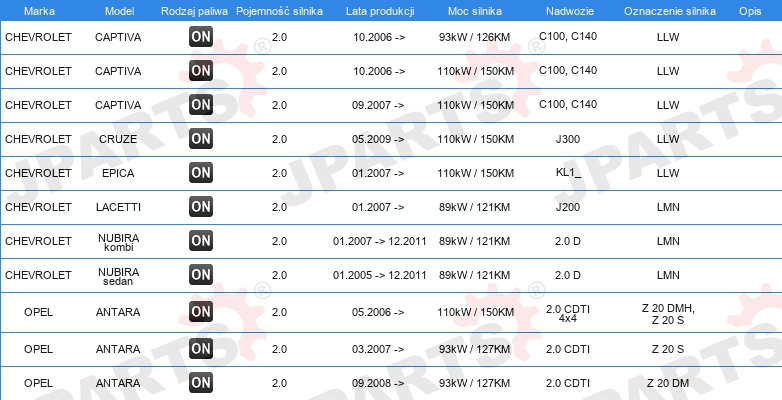Click the 09.2007 -> production date cell

tap(379, 105)
